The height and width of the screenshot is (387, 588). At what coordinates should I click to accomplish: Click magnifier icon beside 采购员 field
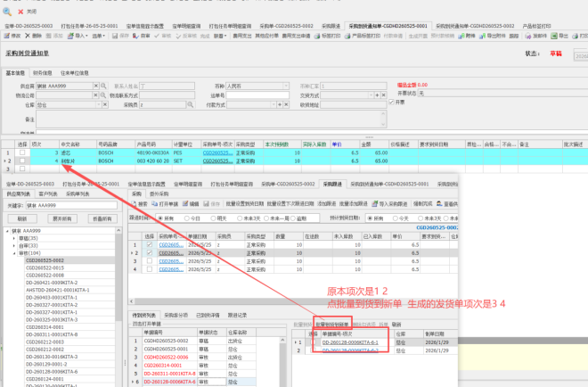190,104
